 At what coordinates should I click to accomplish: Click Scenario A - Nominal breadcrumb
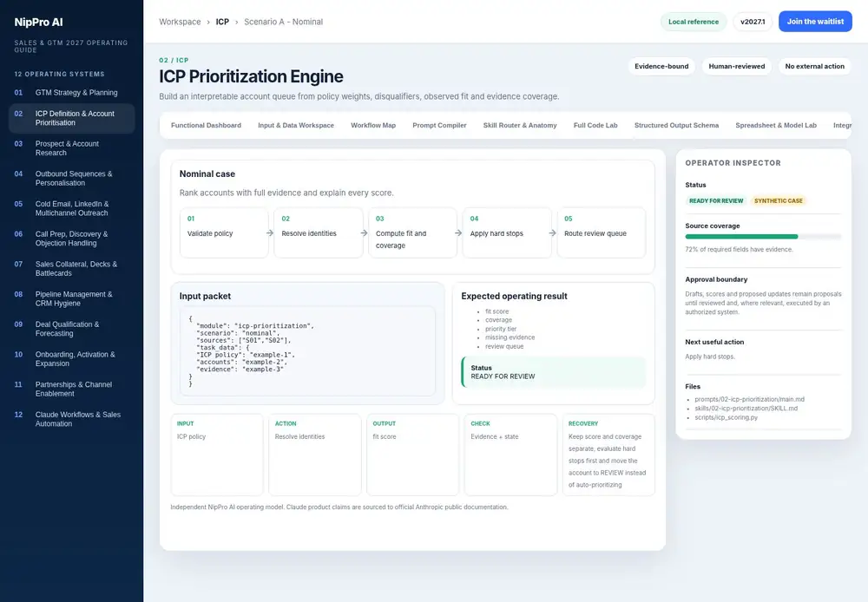284,22
